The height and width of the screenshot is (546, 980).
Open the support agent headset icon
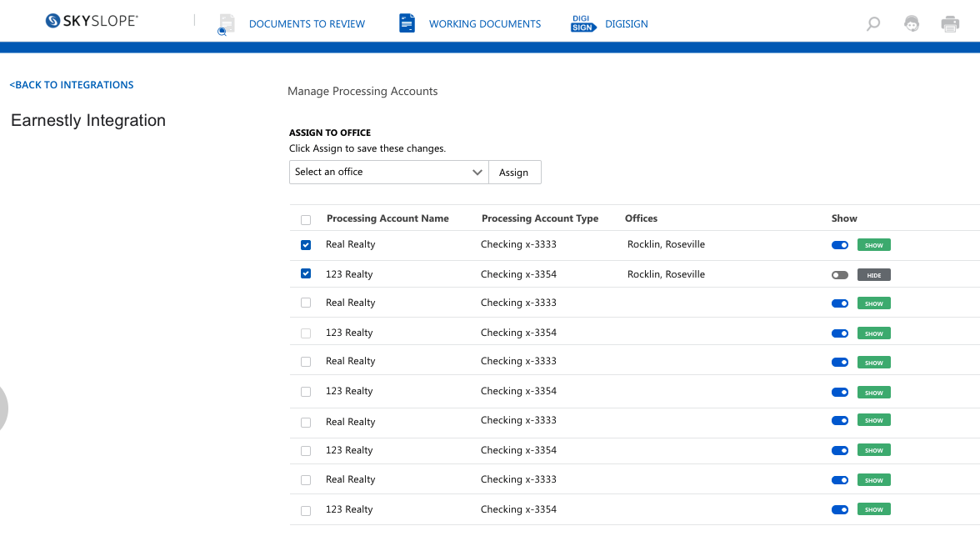(x=912, y=24)
